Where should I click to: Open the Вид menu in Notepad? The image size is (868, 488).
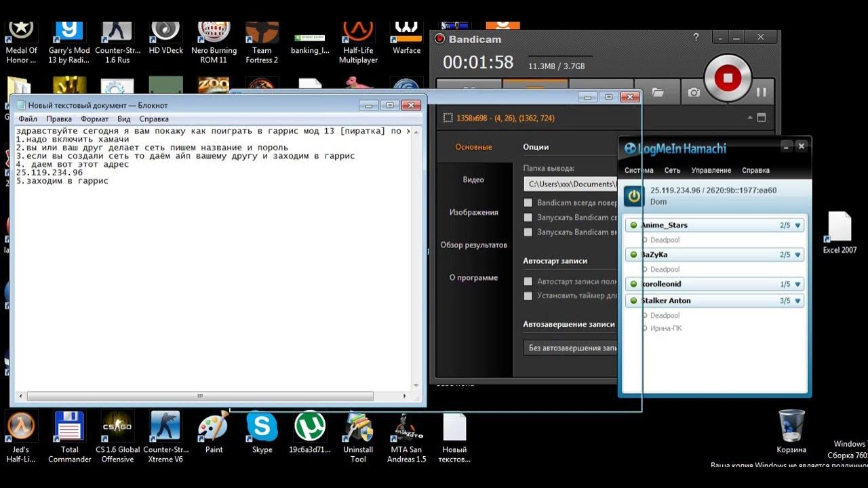pyautogui.click(x=123, y=119)
